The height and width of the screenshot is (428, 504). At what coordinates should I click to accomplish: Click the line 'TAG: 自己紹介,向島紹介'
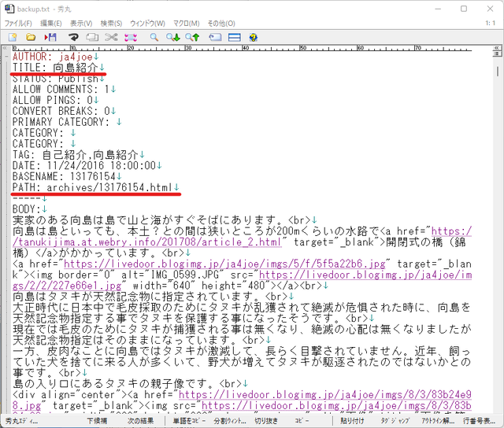coord(79,155)
